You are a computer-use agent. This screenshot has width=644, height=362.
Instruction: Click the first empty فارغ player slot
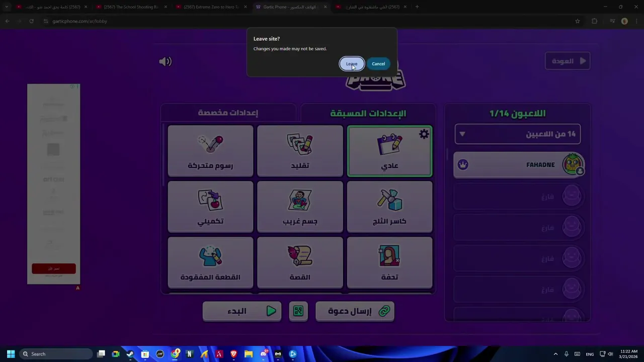518,197
